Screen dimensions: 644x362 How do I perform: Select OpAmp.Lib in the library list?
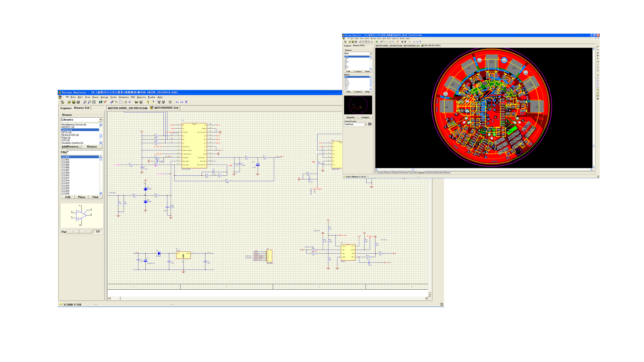80,130
